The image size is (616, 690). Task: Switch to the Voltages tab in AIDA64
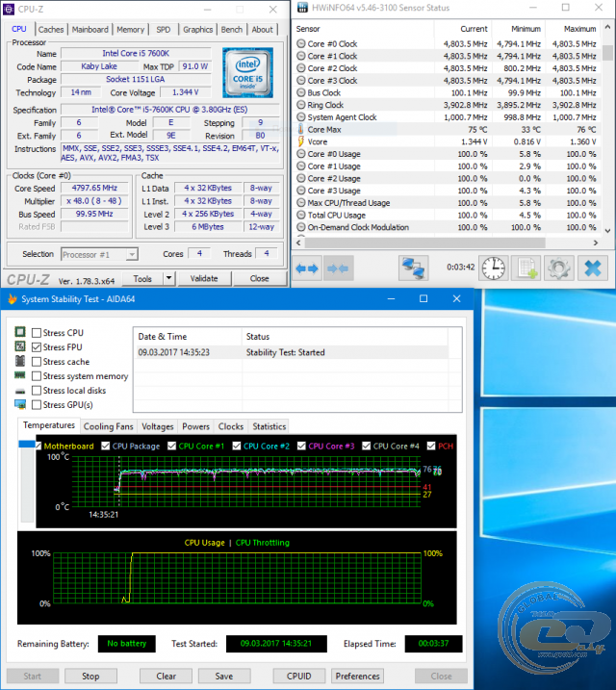(158, 426)
